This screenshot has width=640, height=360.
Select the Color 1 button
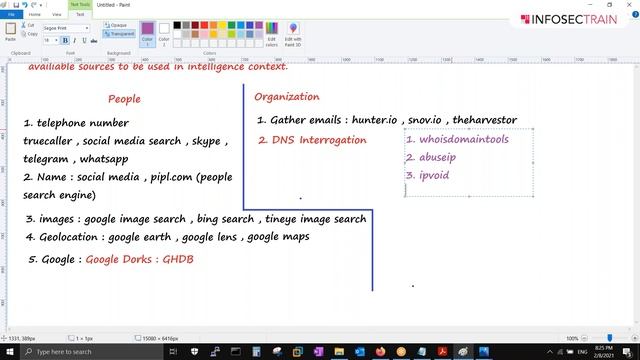tap(147, 34)
